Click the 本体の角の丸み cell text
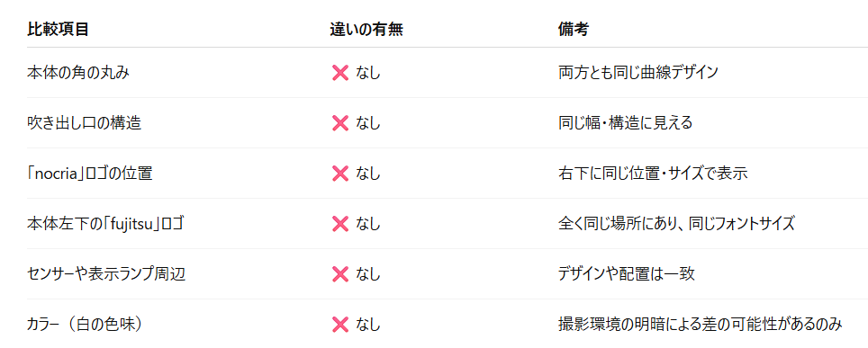 pos(78,73)
